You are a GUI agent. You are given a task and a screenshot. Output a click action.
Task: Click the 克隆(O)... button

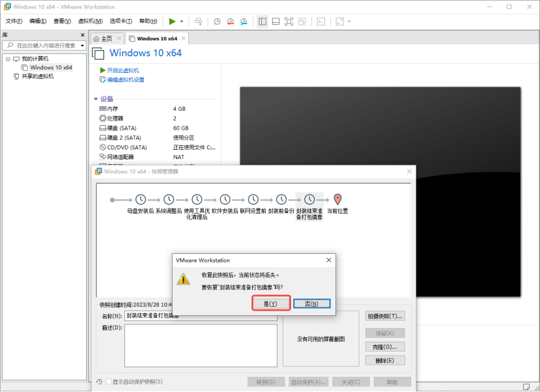[385, 347]
